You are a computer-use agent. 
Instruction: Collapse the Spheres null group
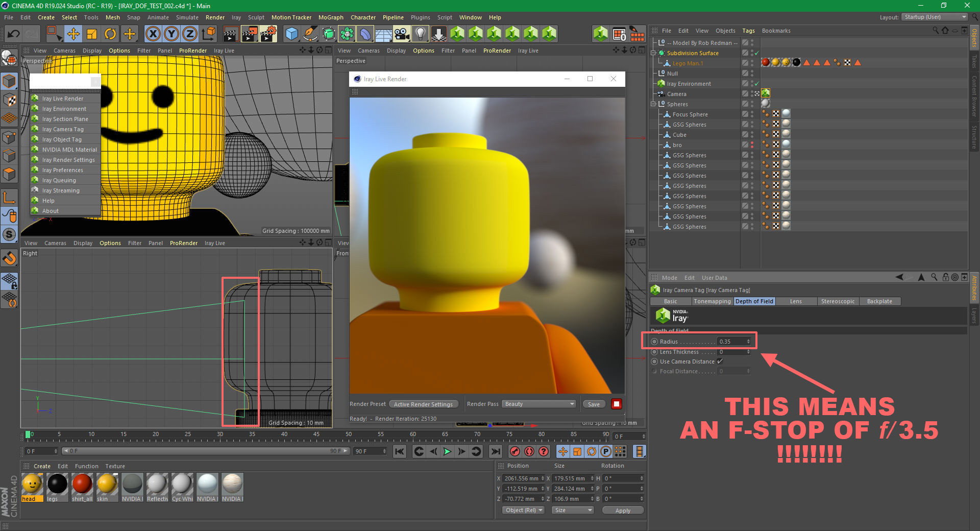coord(653,104)
